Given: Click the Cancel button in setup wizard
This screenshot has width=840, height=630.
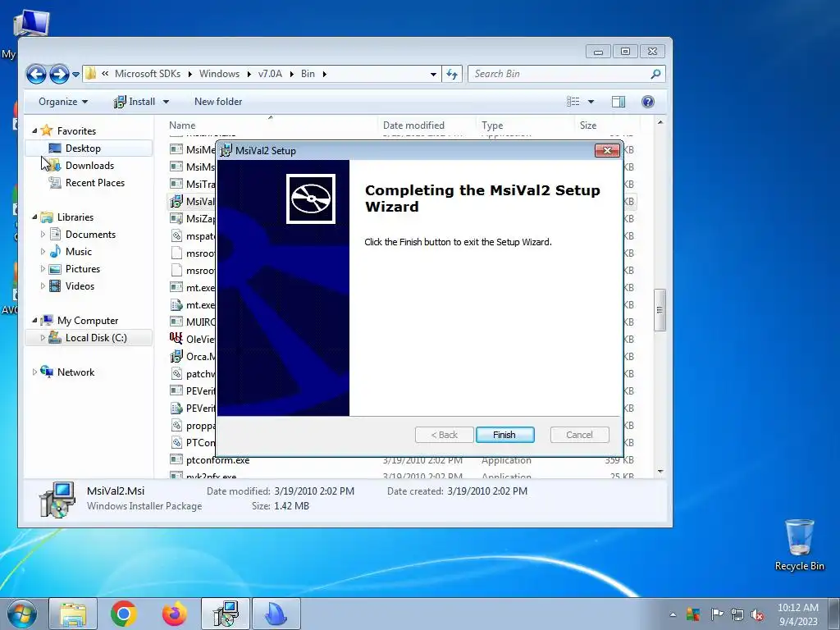Looking at the screenshot, I should 579,435.
